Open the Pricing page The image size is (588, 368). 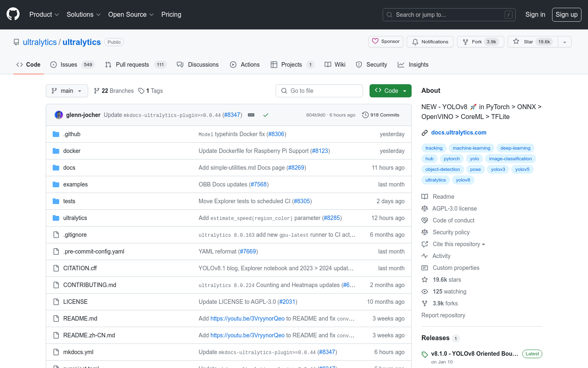pyautogui.click(x=171, y=14)
